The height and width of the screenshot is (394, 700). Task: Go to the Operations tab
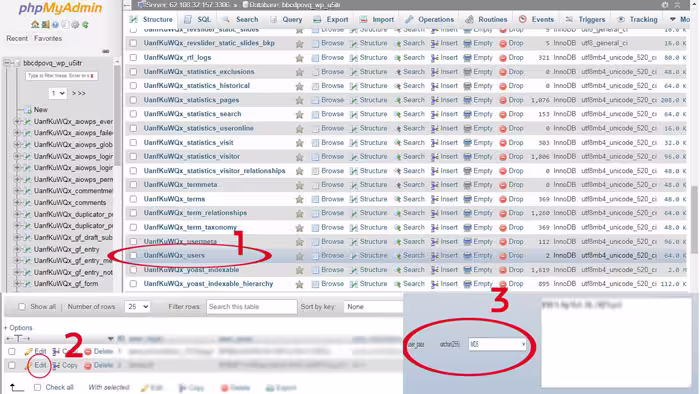(429, 20)
